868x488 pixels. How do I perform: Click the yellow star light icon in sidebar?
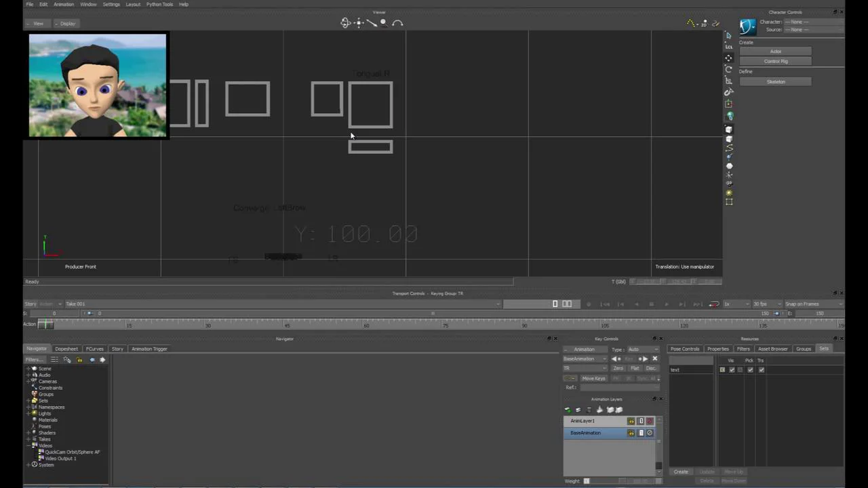[730, 193]
